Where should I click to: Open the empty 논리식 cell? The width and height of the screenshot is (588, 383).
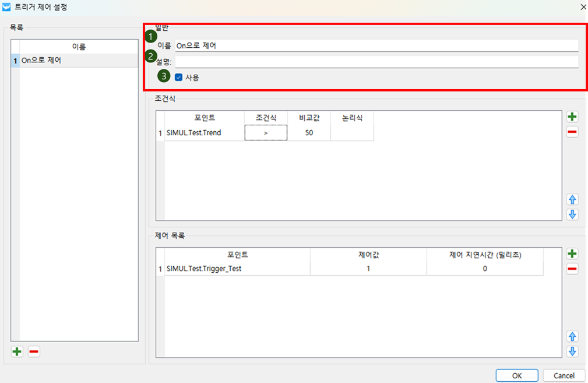[x=352, y=133]
